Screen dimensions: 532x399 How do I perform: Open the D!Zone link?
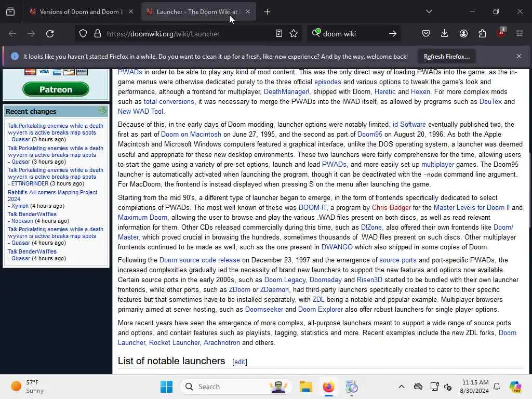371,228
